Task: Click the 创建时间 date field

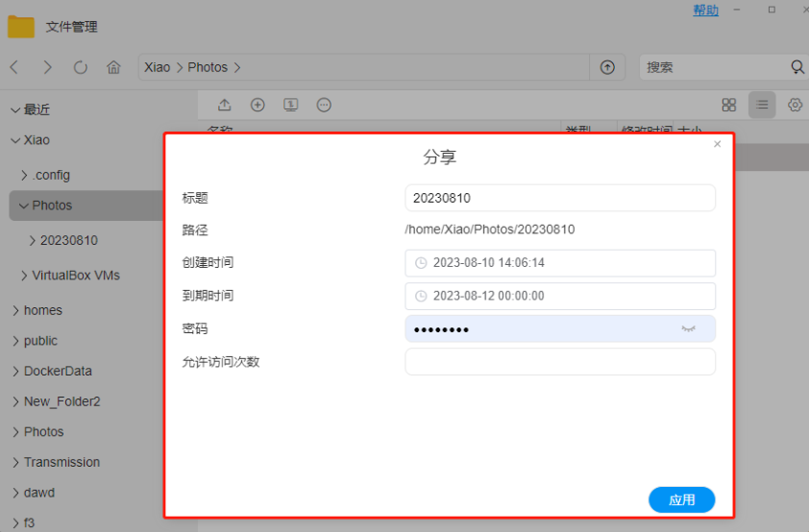Action: coord(560,263)
